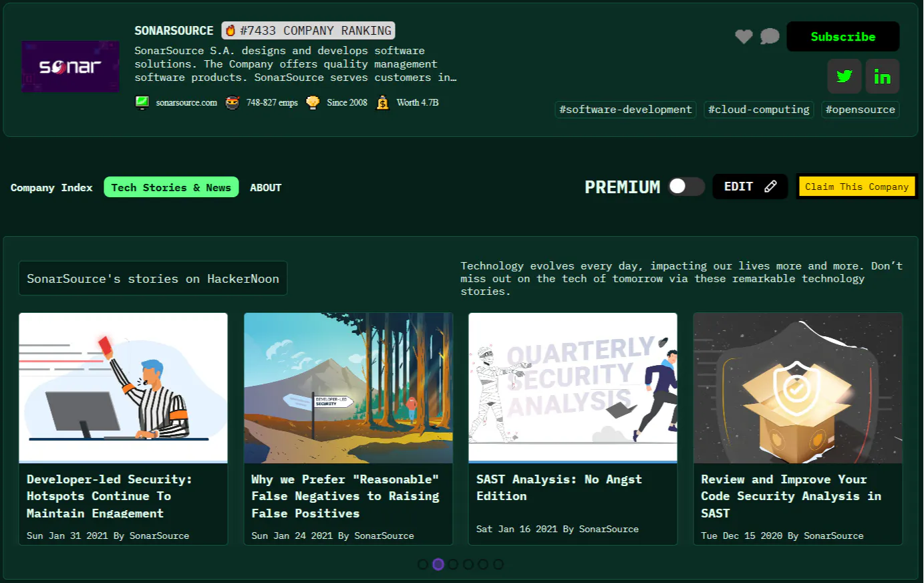924x583 pixels.
Task: Open comments via the speech bubble icon
Action: (x=770, y=36)
